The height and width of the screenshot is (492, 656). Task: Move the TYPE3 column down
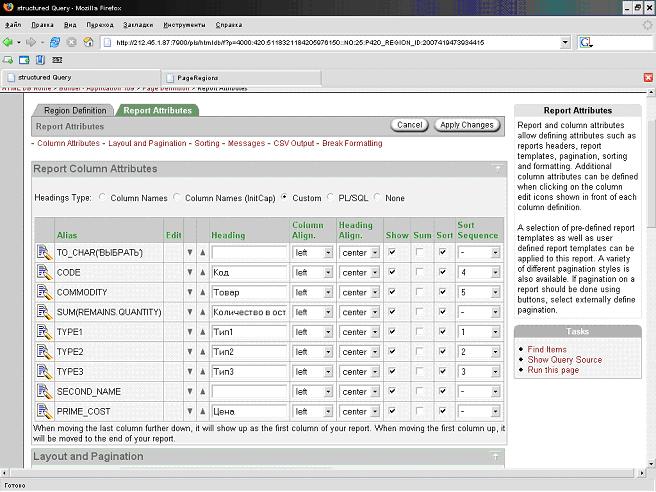point(190,372)
